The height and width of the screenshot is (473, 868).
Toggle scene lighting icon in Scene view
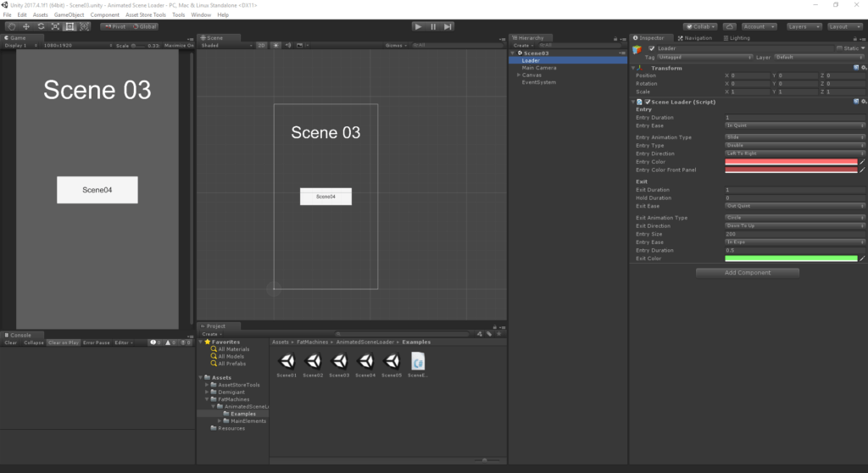tap(275, 46)
